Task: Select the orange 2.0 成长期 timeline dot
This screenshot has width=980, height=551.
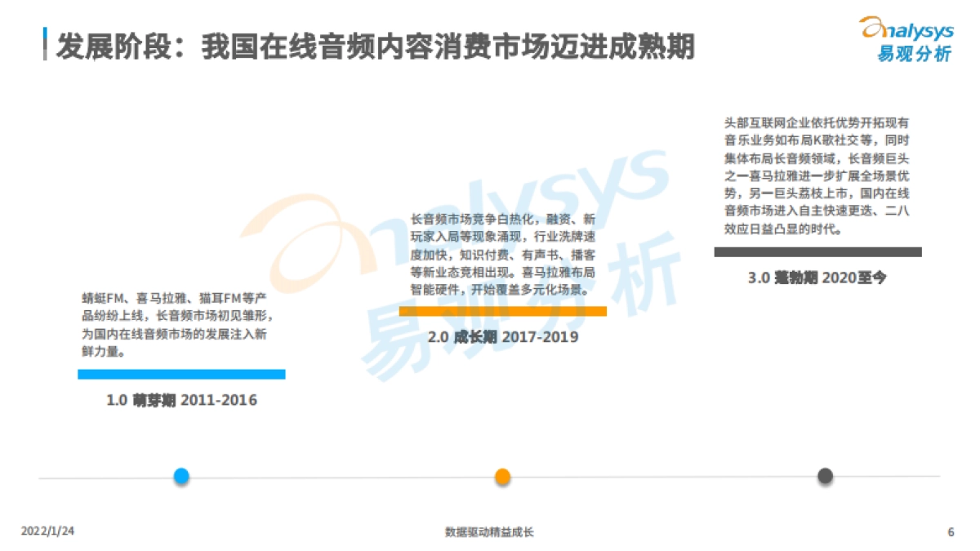Action: click(504, 475)
